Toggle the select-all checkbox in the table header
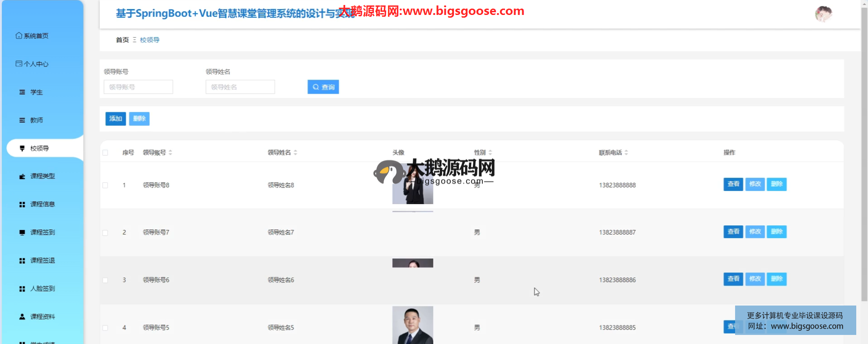The image size is (868, 344). [105, 153]
